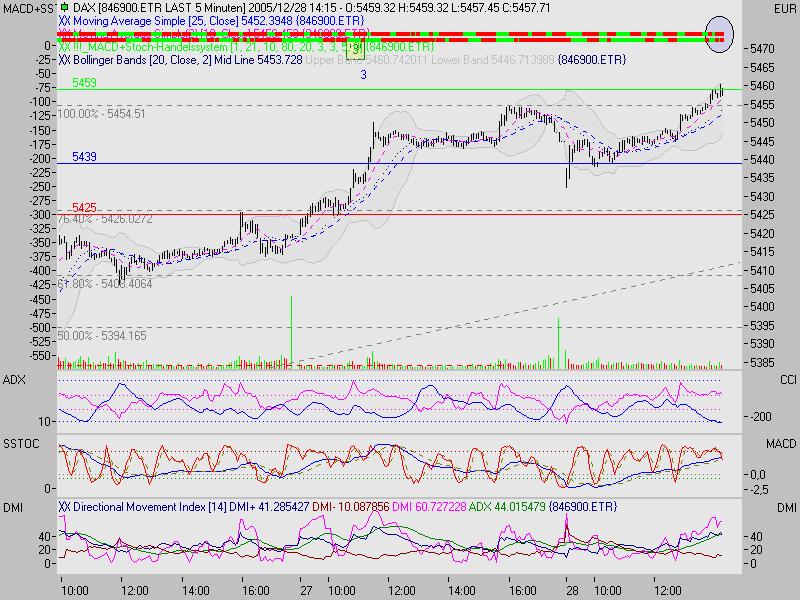Screen dimensions: 800x600
Task: Click the green ADX 44.015479 value
Action: click(x=507, y=507)
